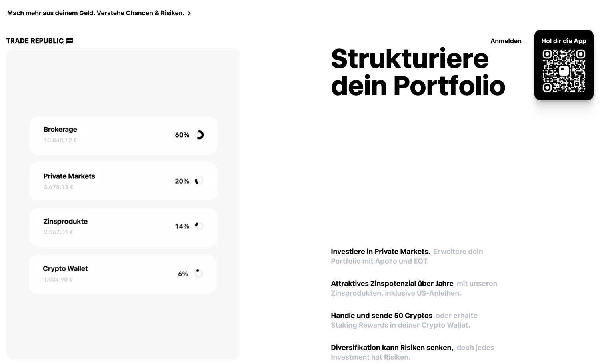Click 'Investiere in Private Markets.' text
600x364 pixels.
coord(380,252)
